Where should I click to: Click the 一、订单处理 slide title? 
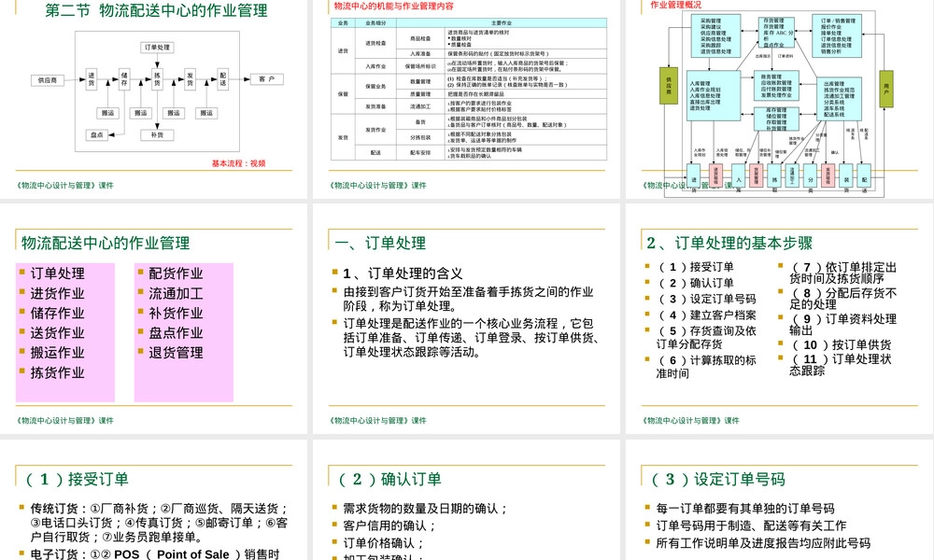[x=380, y=243]
